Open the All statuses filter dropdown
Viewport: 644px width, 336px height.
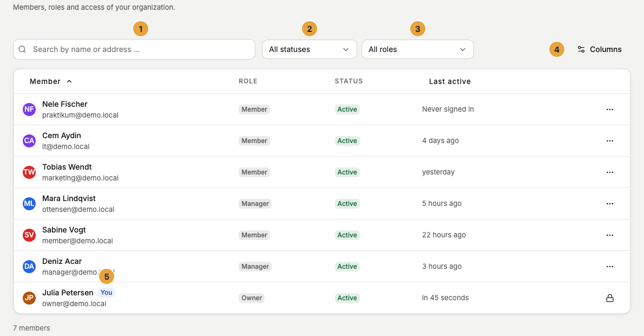309,49
